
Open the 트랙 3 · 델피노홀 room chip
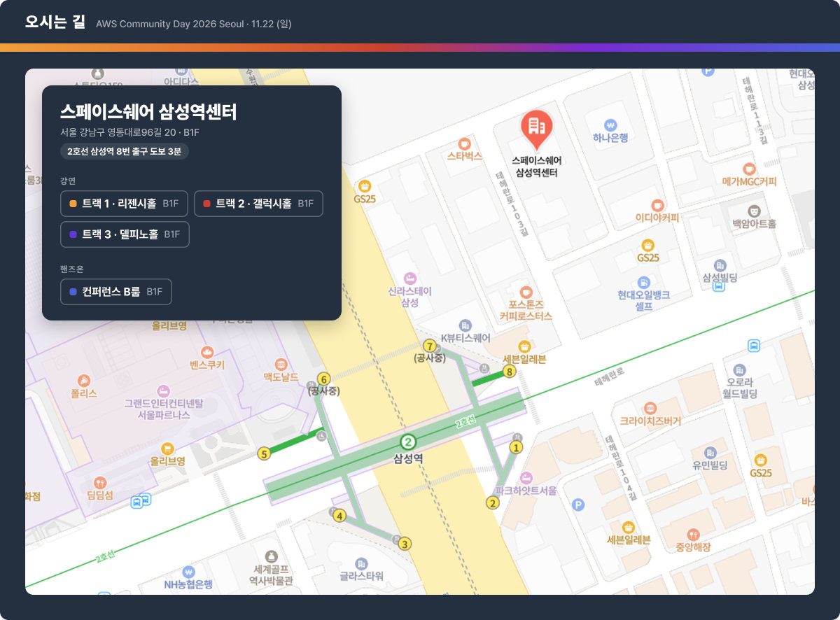pyautogui.click(x=125, y=234)
